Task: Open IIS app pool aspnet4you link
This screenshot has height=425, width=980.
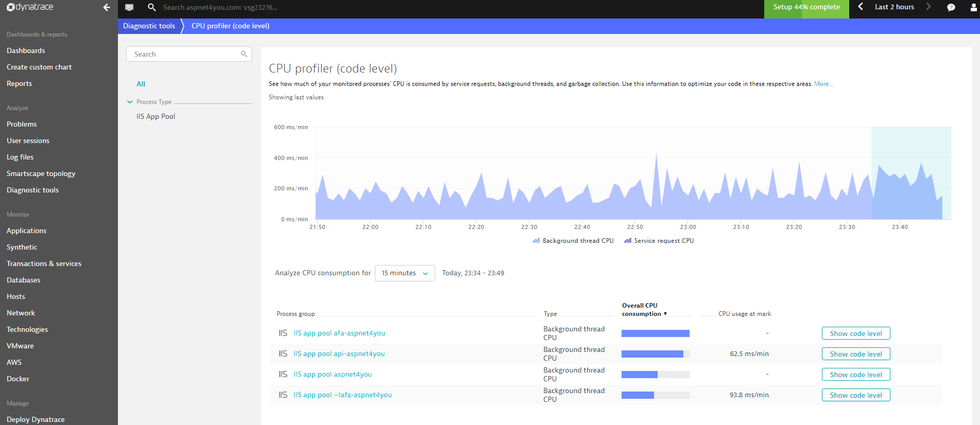Action: point(333,374)
